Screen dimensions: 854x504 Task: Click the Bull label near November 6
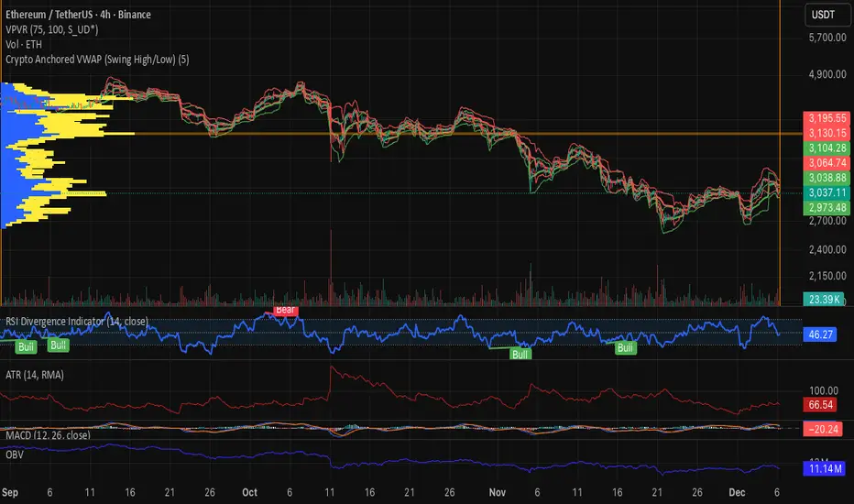pos(520,354)
